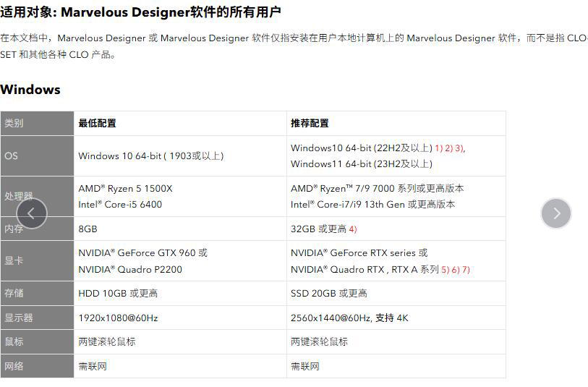Go to next slide with right arrow
The height and width of the screenshot is (387, 588).
pyautogui.click(x=556, y=213)
